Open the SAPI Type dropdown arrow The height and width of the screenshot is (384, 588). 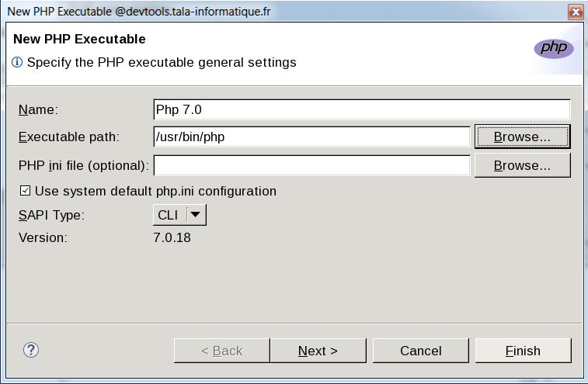point(196,215)
